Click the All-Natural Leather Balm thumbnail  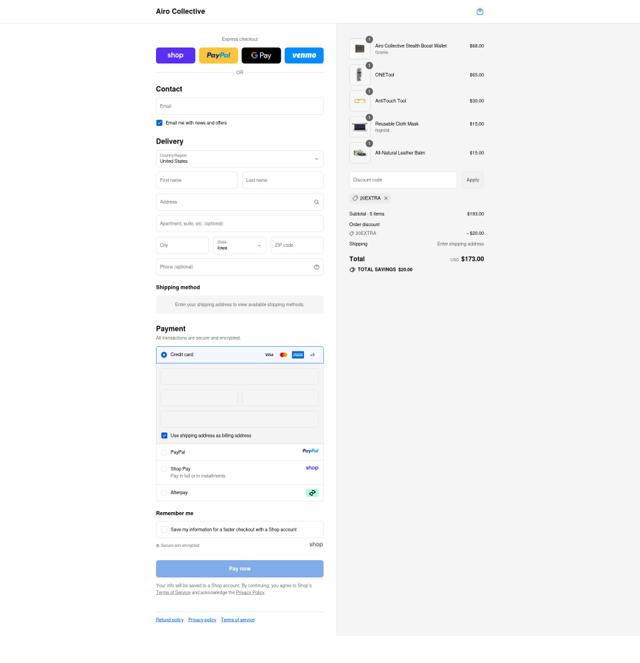coord(360,153)
